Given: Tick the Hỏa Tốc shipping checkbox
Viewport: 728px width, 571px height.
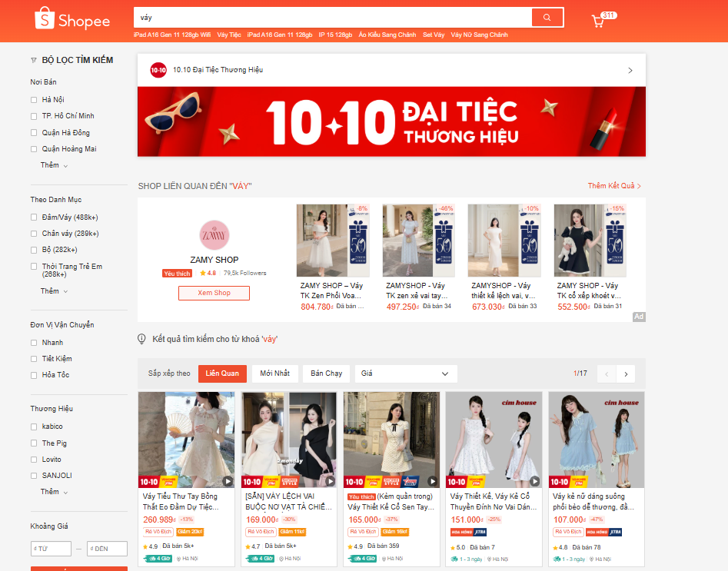Looking at the screenshot, I should click(x=34, y=375).
